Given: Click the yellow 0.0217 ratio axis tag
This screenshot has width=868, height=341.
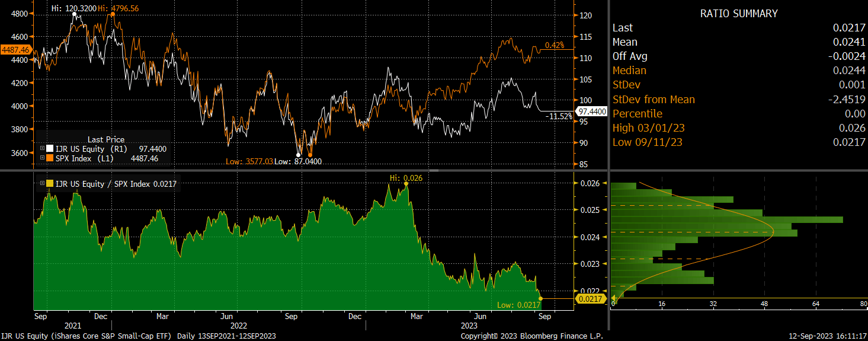Looking at the screenshot, I should [x=591, y=299].
